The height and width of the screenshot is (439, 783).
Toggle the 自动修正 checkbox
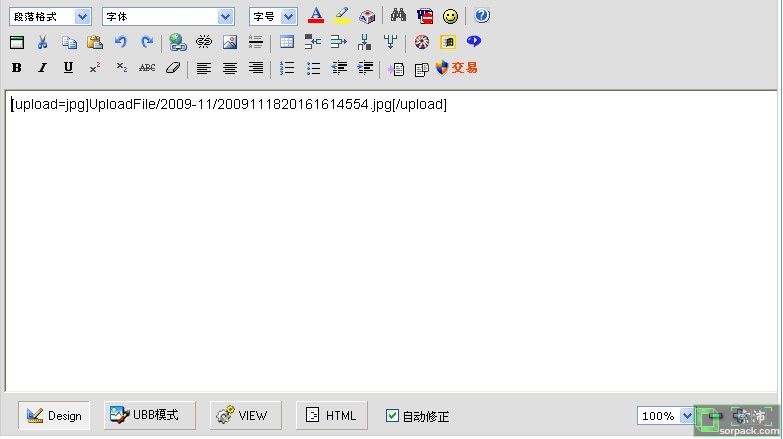(x=392, y=416)
